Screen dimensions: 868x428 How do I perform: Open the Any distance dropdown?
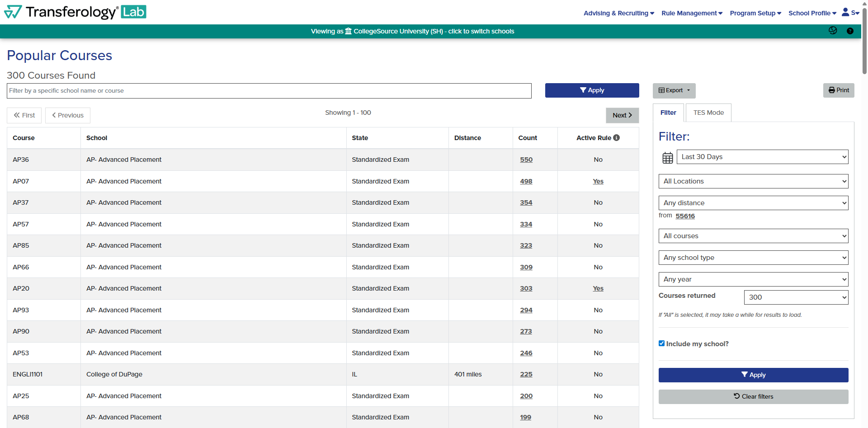(x=753, y=202)
